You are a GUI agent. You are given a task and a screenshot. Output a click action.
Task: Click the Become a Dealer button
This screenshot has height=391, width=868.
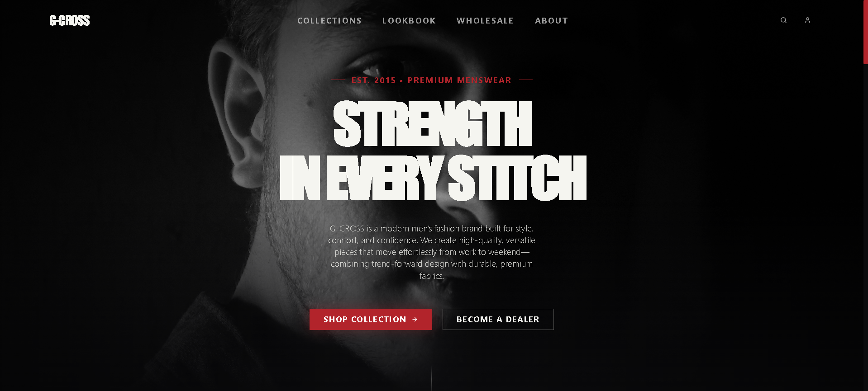(498, 320)
